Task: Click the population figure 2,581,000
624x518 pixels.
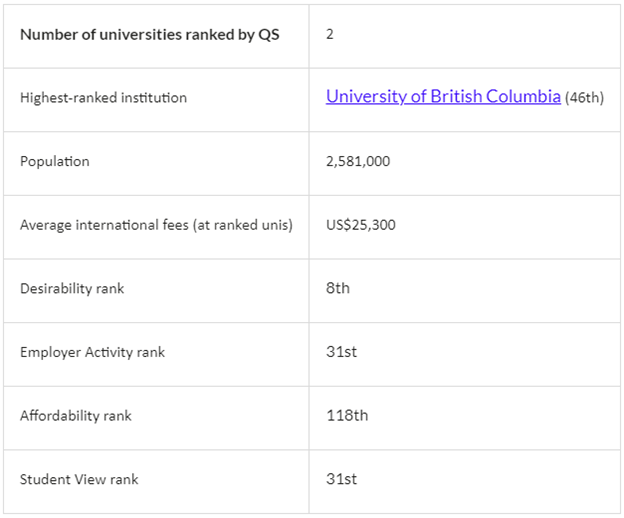Action: point(357,161)
